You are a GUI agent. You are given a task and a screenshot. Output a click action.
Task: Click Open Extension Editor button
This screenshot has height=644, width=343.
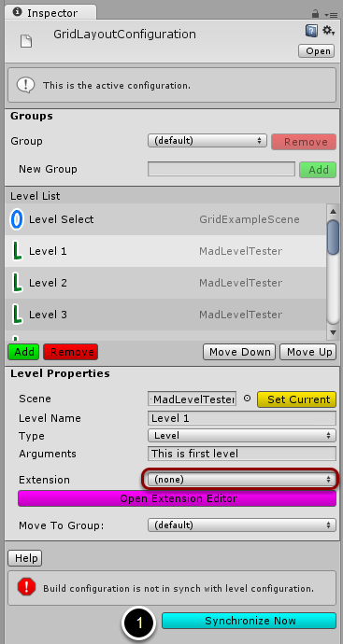pos(178,498)
